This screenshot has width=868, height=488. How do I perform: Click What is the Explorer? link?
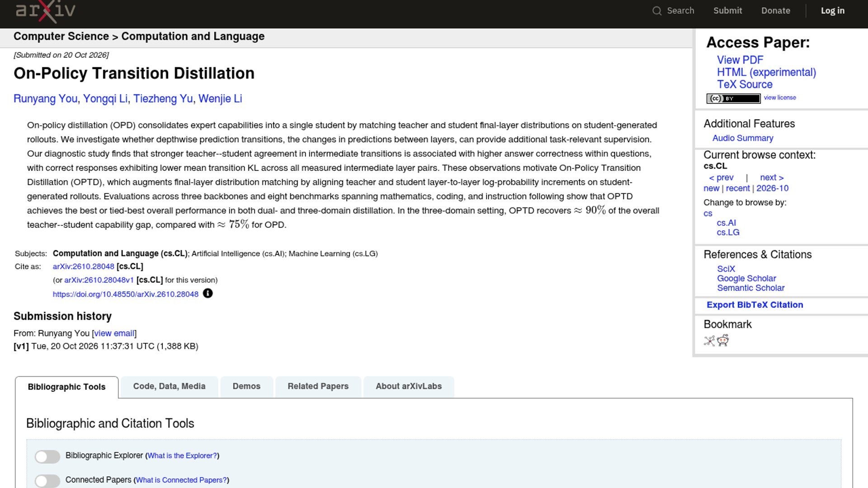[x=182, y=456]
